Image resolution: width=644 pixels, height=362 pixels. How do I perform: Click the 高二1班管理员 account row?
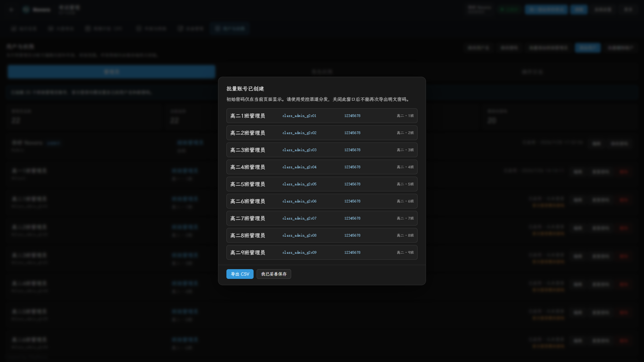tap(322, 116)
